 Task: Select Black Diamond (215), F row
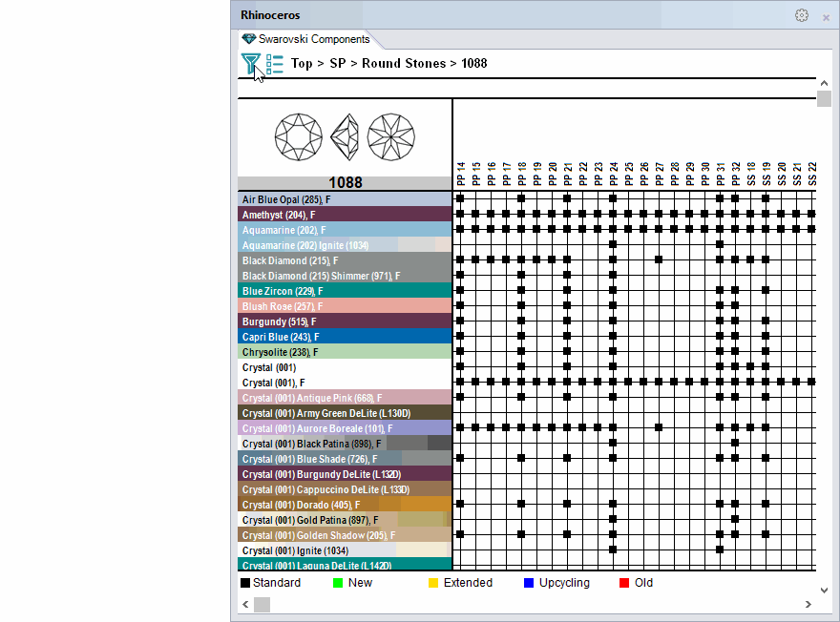[x=345, y=260]
